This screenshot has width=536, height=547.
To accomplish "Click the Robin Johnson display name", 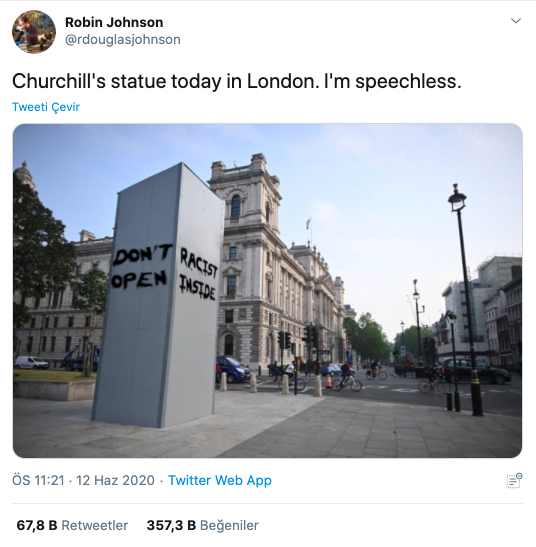I will pyautogui.click(x=114, y=22).
